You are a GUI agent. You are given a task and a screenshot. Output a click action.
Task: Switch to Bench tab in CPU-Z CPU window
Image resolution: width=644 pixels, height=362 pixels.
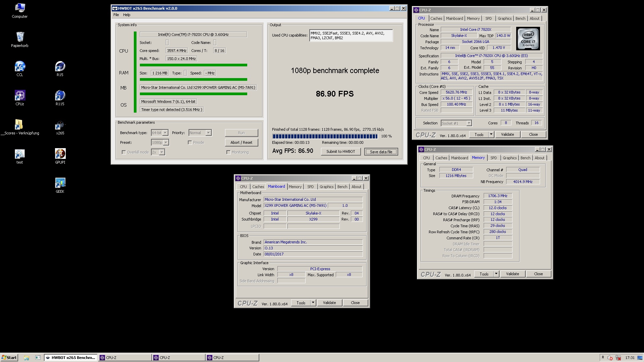pyautogui.click(x=520, y=18)
